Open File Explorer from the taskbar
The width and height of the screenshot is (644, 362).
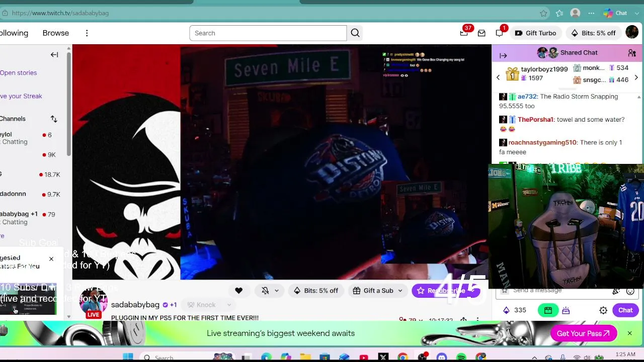(305, 357)
